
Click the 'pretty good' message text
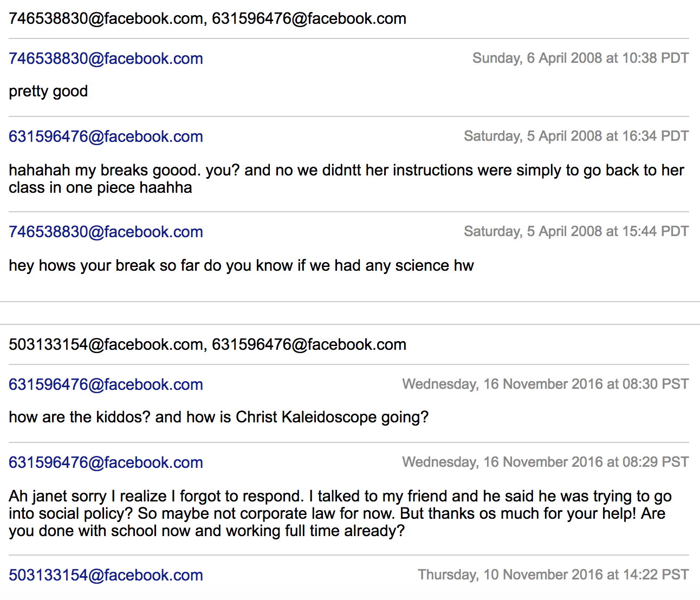[48, 92]
